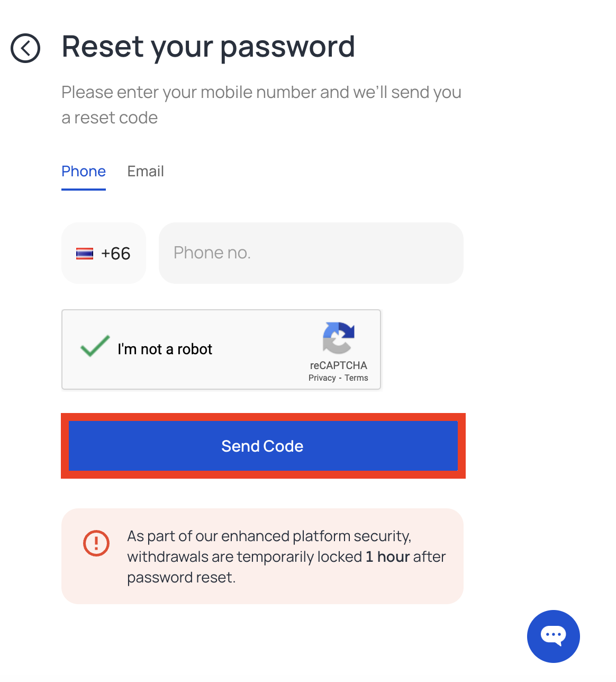Toggle the green reCAPTCHA checkmark
Image resolution: width=616 pixels, height=682 pixels.
(x=95, y=346)
